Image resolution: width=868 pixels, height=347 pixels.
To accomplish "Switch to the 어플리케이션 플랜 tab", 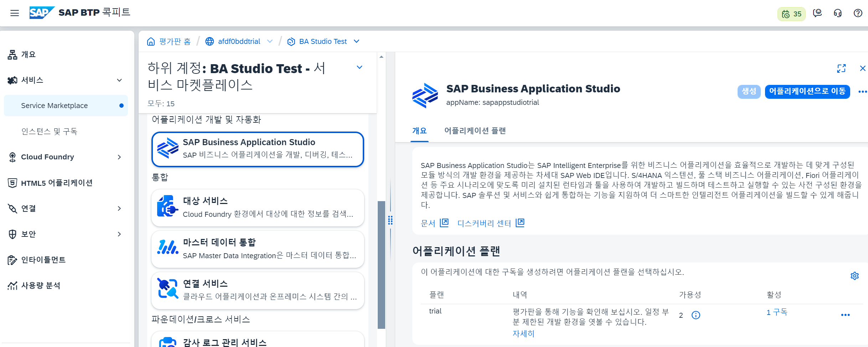I will click(475, 131).
